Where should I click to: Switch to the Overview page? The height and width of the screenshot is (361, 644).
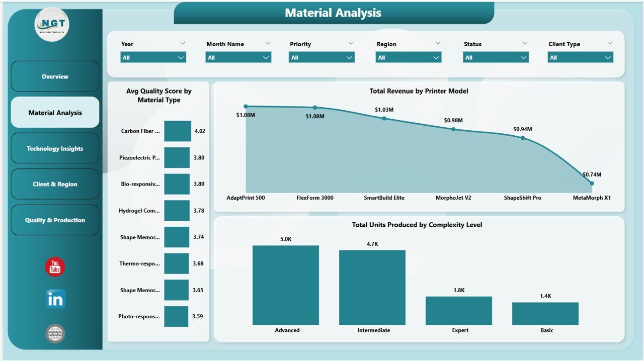coord(55,76)
